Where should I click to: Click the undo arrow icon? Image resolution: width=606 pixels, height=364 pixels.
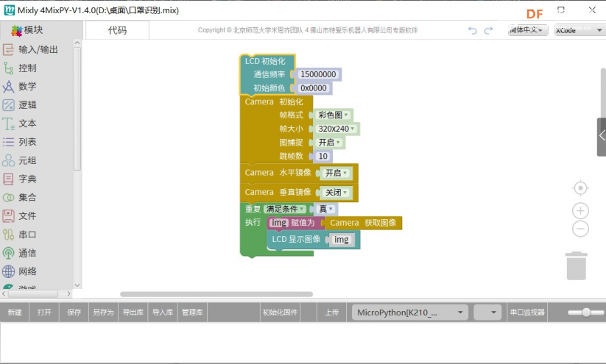[472, 30]
